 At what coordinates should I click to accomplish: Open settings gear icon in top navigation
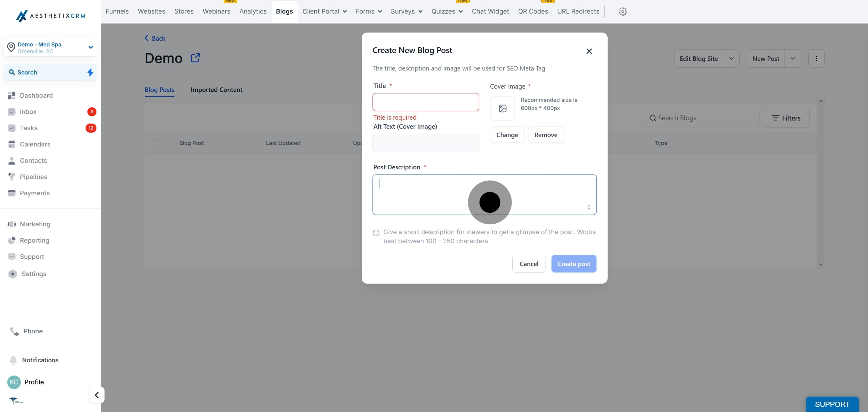coord(622,11)
